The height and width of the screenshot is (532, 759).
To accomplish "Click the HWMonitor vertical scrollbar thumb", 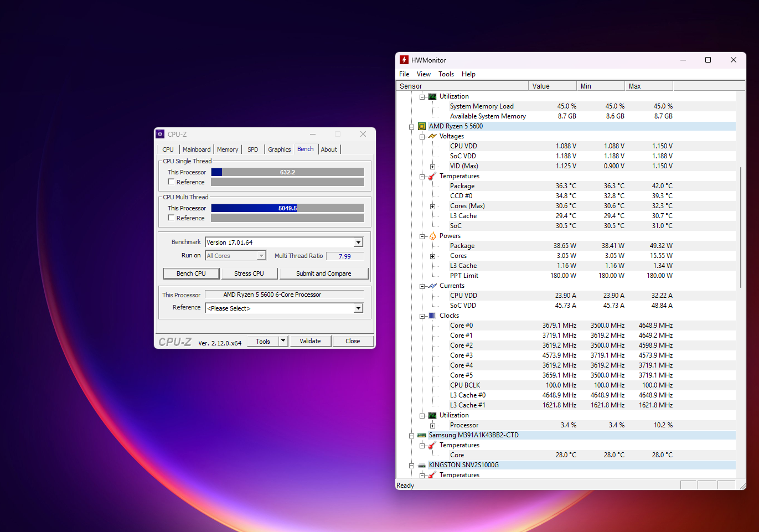I will pyautogui.click(x=741, y=227).
